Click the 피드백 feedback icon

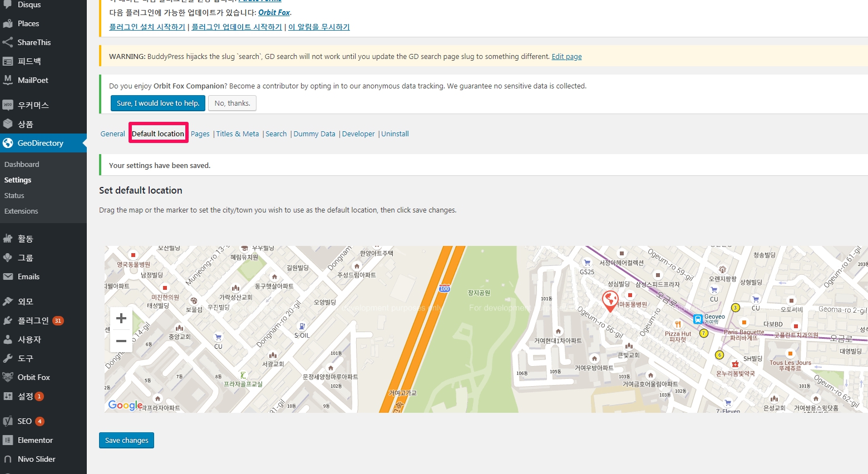click(x=8, y=61)
